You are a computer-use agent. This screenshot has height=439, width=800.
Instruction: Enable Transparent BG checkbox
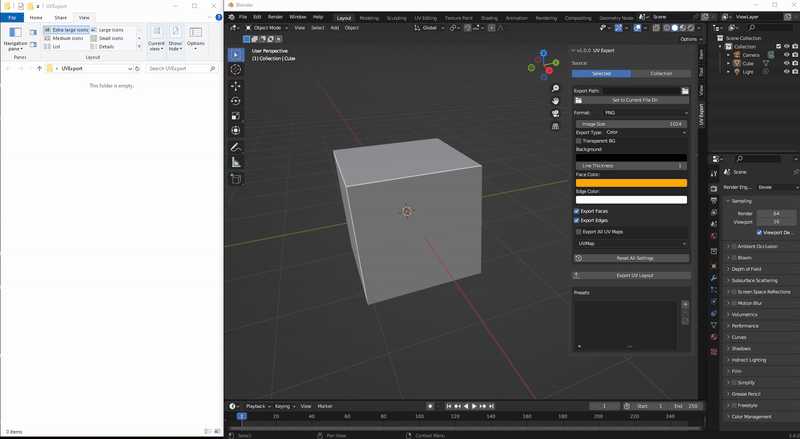[x=579, y=141]
